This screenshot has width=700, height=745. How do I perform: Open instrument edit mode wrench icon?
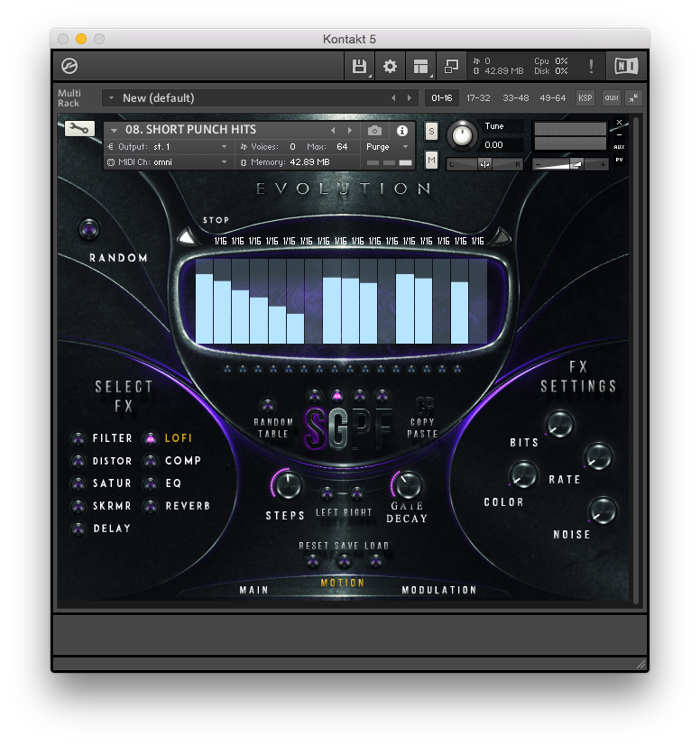[80, 129]
